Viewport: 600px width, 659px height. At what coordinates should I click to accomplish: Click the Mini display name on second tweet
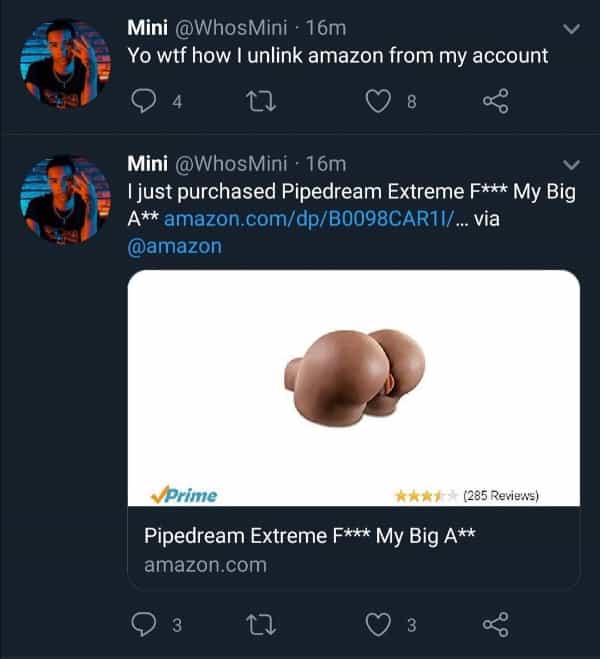pyautogui.click(x=148, y=164)
